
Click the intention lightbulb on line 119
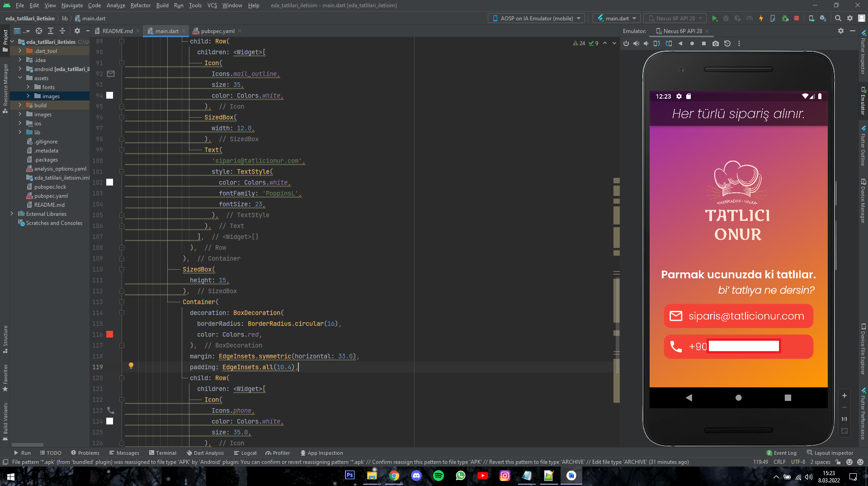[131, 366]
